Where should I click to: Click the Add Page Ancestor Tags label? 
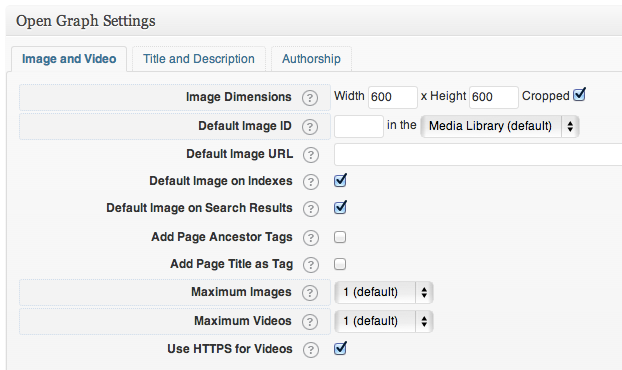coord(222,237)
